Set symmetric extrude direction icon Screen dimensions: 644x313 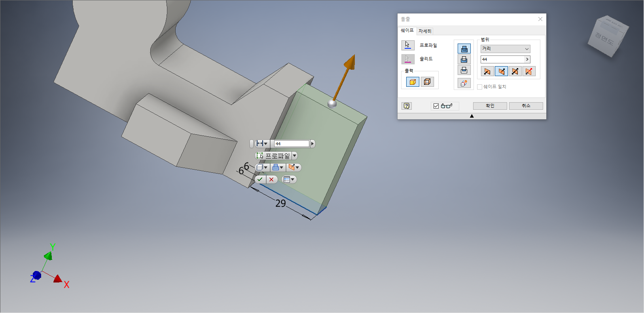point(515,71)
